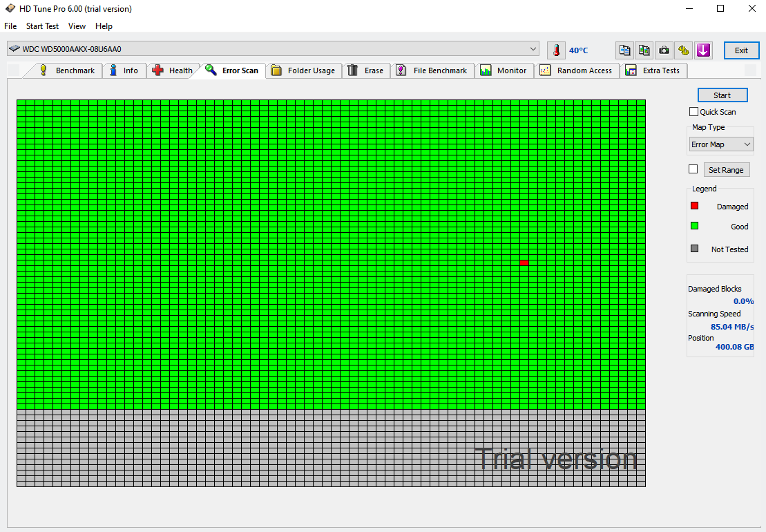Click the thermometer temperature icon

pos(556,50)
